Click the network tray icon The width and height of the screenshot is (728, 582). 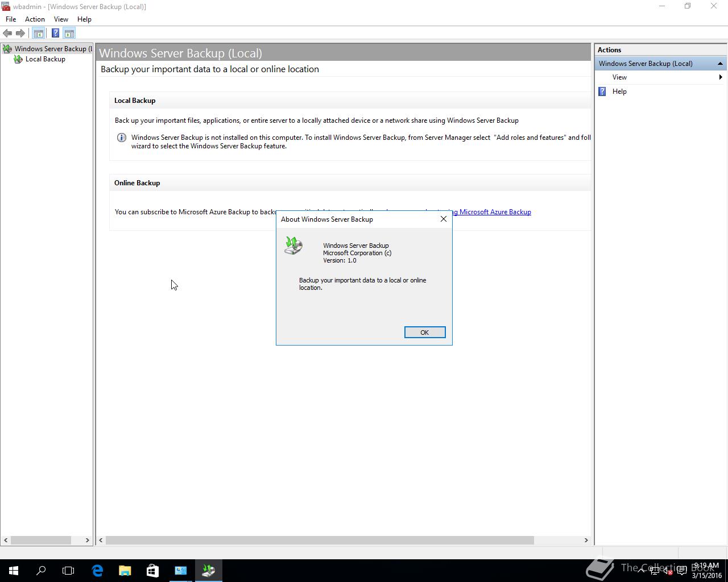(x=654, y=571)
